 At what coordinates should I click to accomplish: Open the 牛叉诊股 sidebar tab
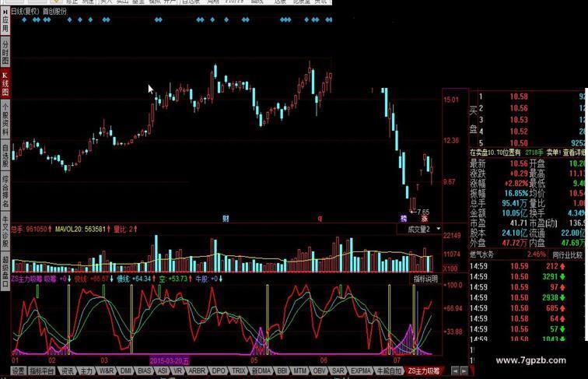click(x=5, y=232)
